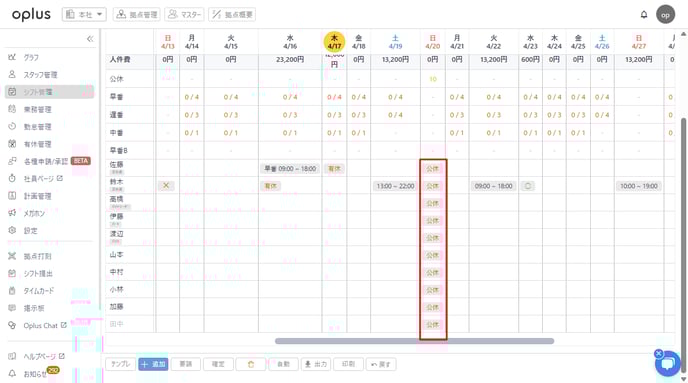Click 鈴木's 13:00 ~ 22:00 shift
The image size is (688, 383).
pyautogui.click(x=395, y=186)
